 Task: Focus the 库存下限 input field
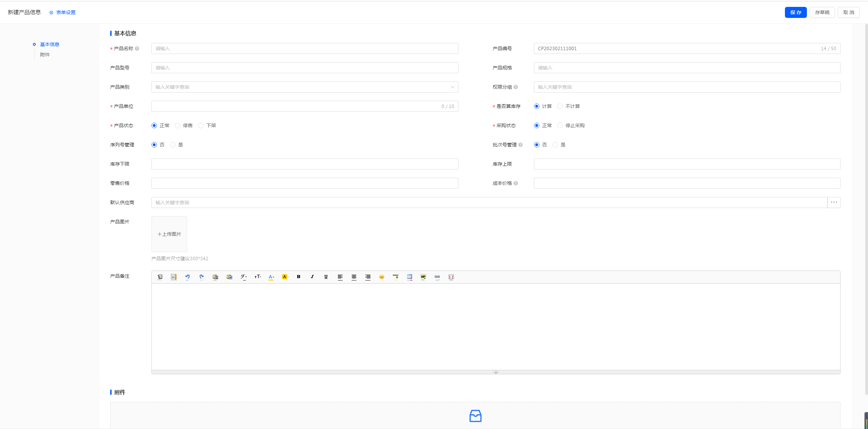(x=305, y=164)
